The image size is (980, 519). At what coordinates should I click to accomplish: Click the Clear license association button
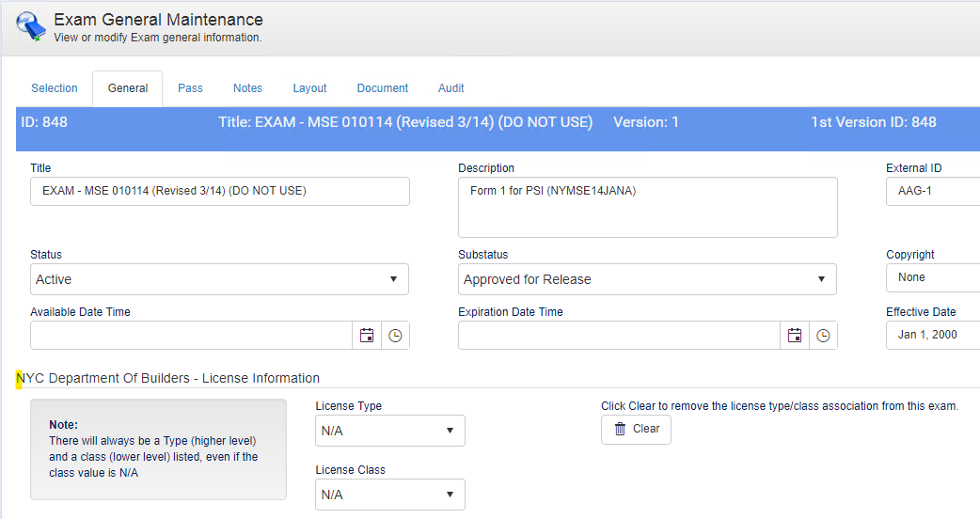point(636,429)
